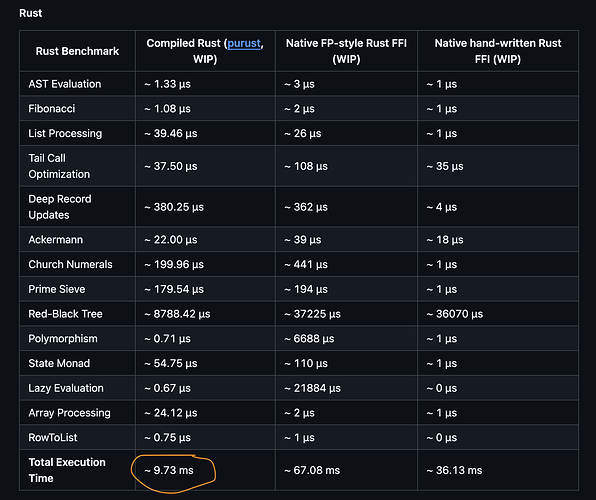Click the Rust section heading
The width and height of the screenshot is (596, 500).
coord(31,13)
